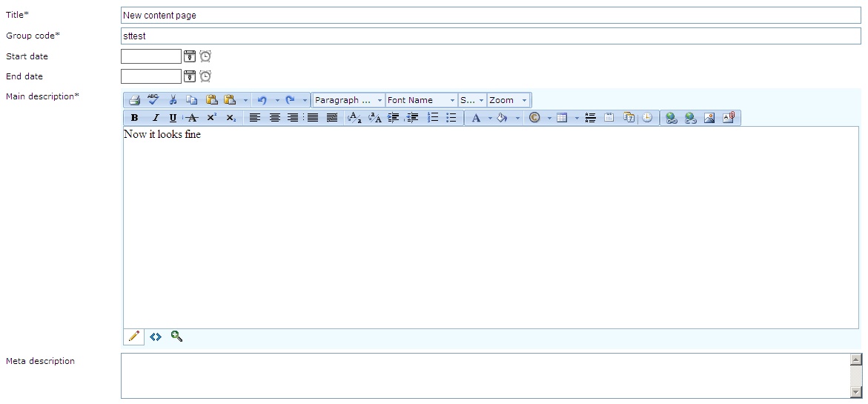Toggle Italic formatting
Image resolution: width=868 pixels, height=404 pixels.
point(156,117)
